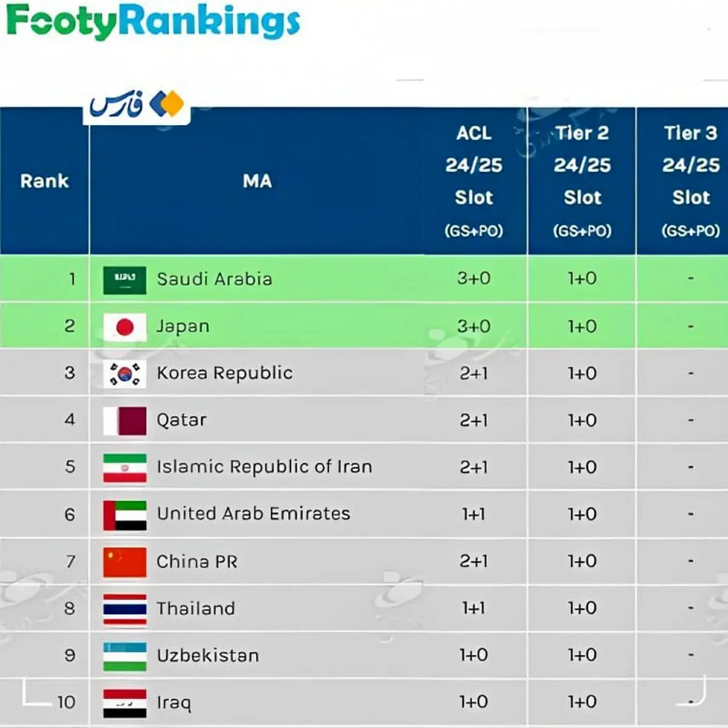Click the Islamic Republic of Iran name
728x728 pixels.
[x=265, y=467]
